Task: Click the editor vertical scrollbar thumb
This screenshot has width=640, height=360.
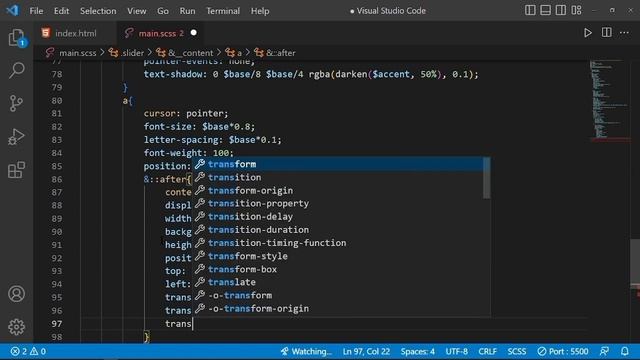Action: [635, 261]
